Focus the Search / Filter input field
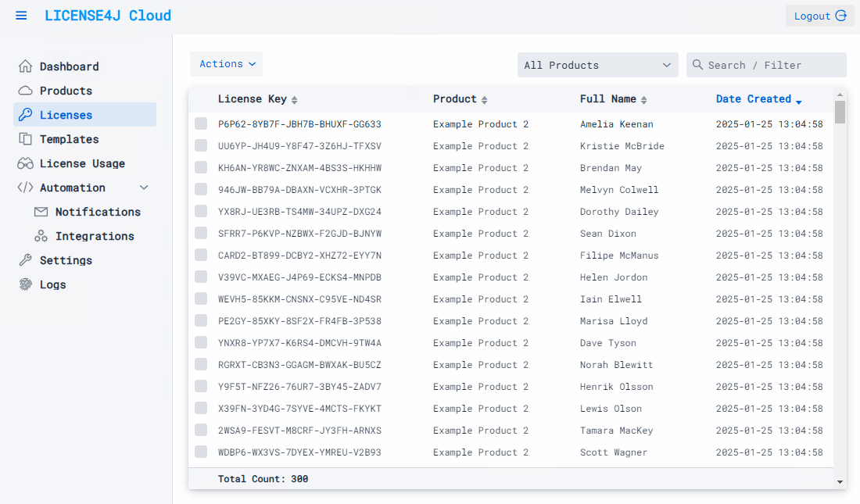 (x=772, y=65)
